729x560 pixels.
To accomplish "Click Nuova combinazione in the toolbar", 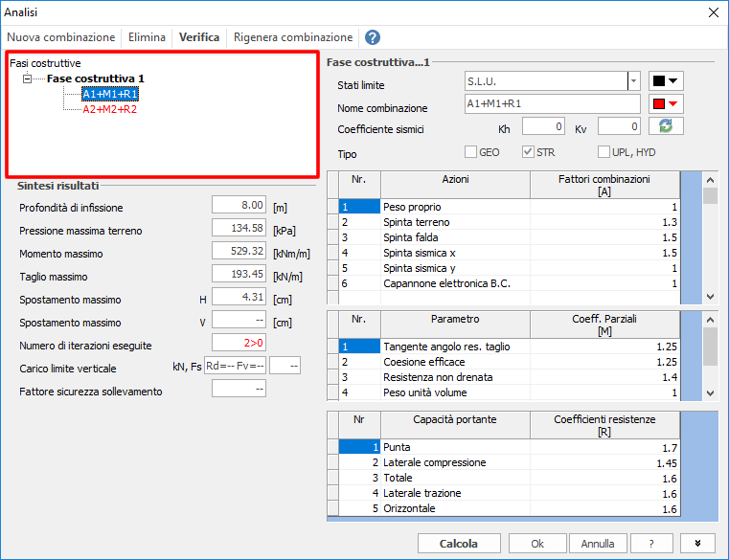I will (x=61, y=37).
